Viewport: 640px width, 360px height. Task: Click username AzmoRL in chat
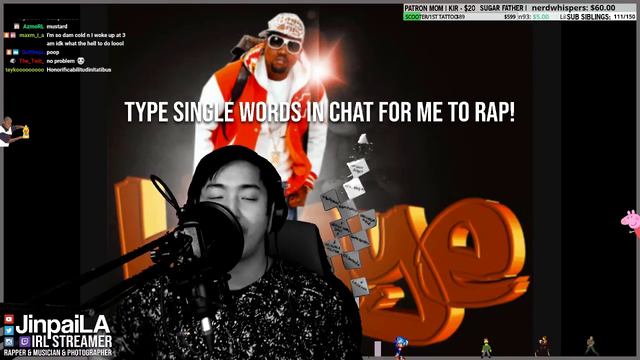pos(33,27)
